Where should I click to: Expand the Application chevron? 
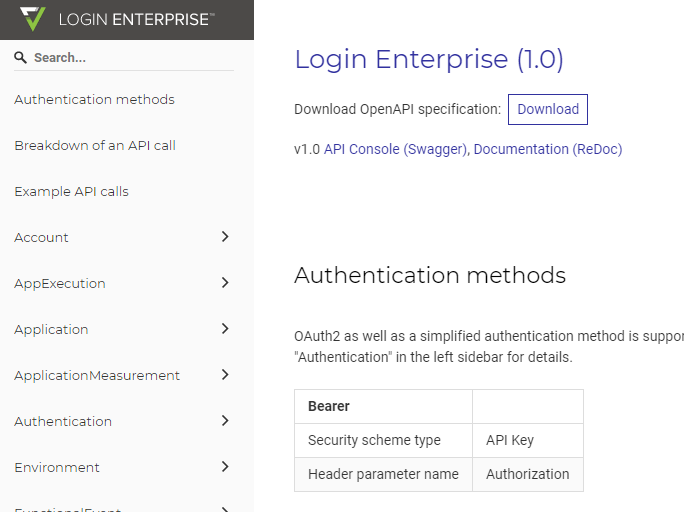coord(225,328)
